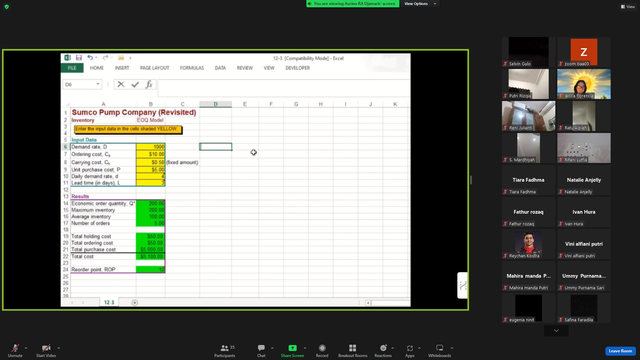The image size is (640, 360).
Task: Expand Whiteboards options arrow
Action: [452, 348]
